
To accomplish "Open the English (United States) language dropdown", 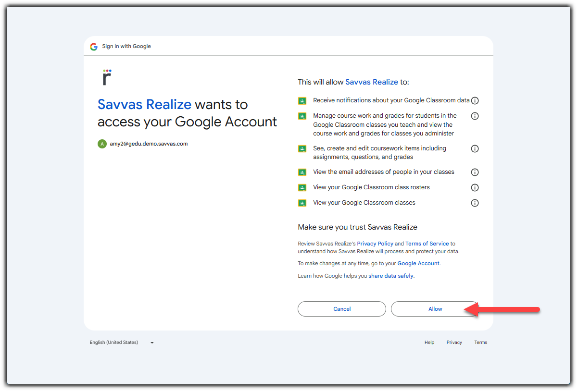I will [122, 343].
